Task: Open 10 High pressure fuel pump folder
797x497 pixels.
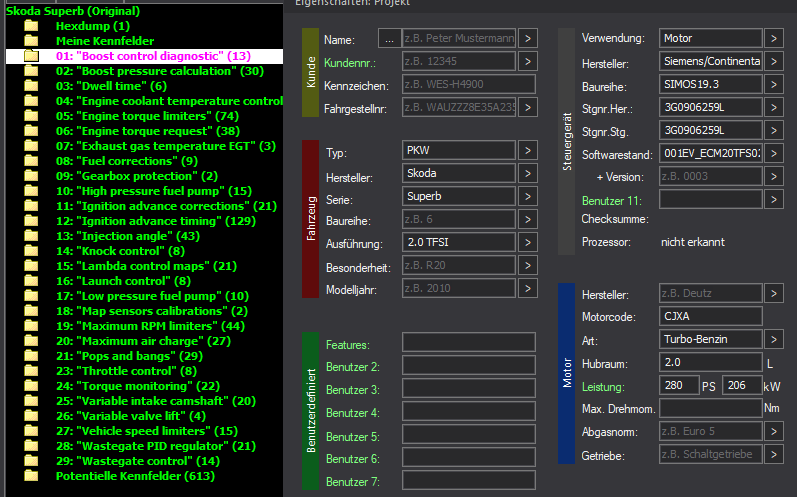Action: coord(154,191)
